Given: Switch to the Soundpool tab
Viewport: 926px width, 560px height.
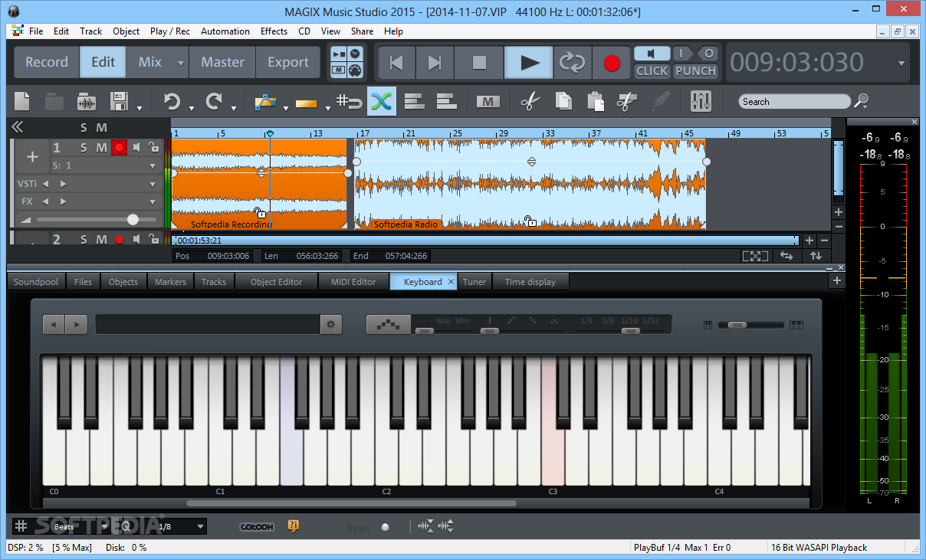Looking at the screenshot, I should point(36,282).
